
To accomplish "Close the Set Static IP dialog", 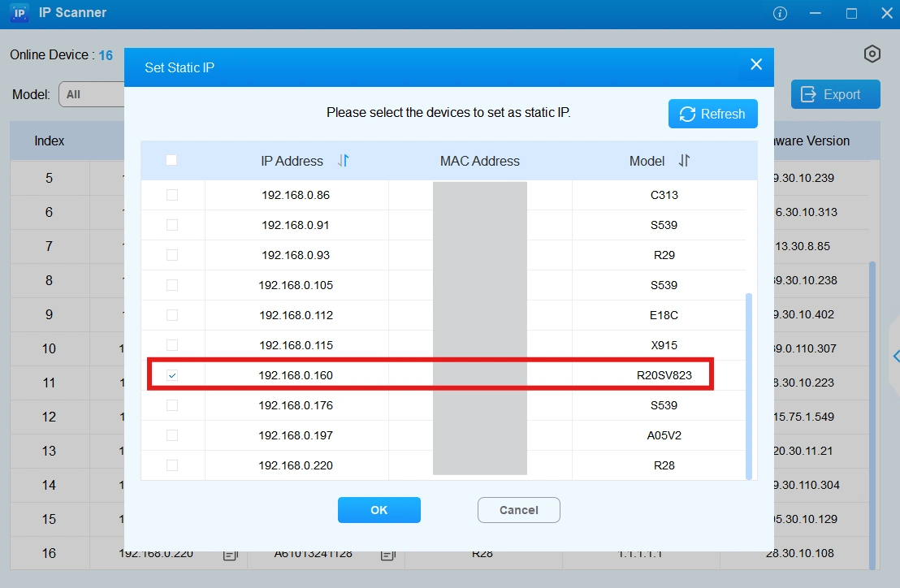I will point(755,65).
